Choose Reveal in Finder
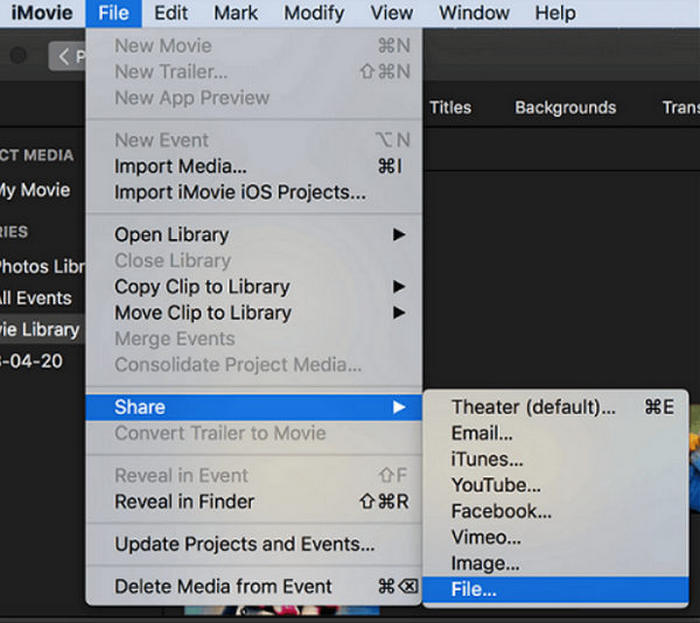The height and width of the screenshot is (623, 700). pyautogui.click(x=254, y=502)
